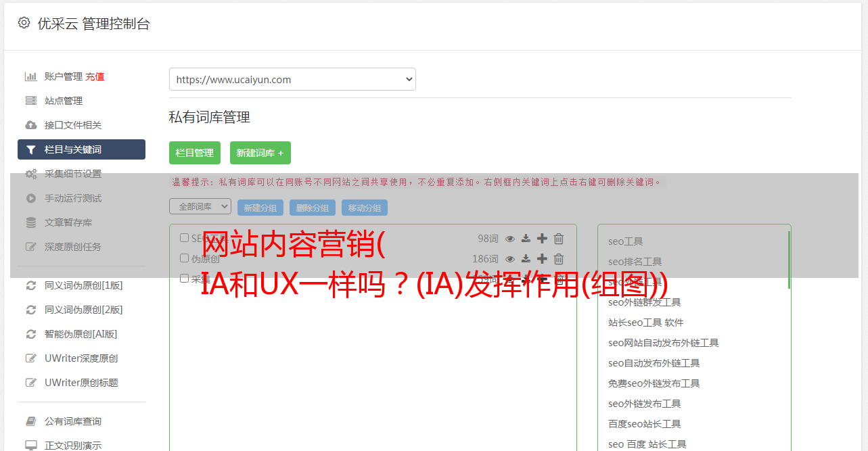This screenshot has height=451, width=868.
Task: Tick the 采集 library checkbox
Action: point(184,279)
